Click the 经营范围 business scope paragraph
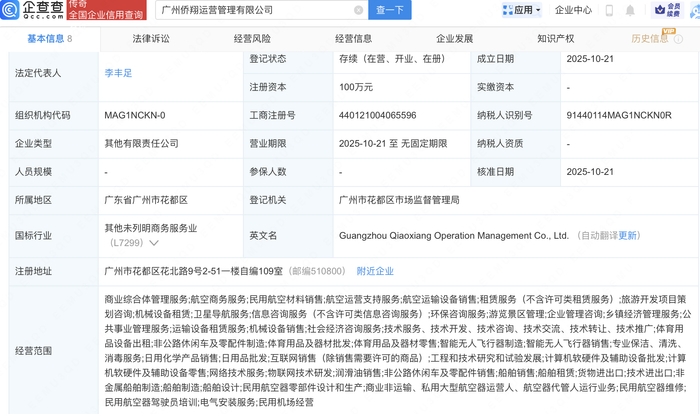The image size is (700, 414). click(397, 351)
